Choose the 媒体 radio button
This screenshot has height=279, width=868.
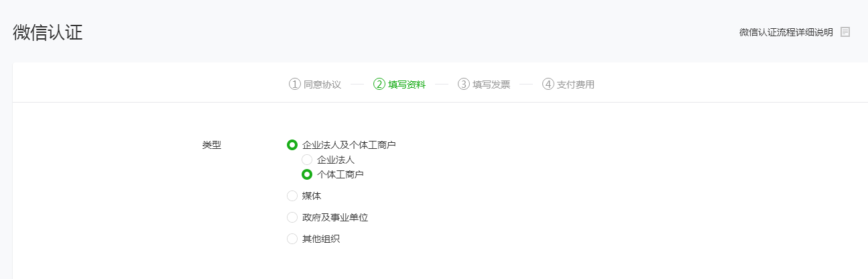(x=292, y=196)
